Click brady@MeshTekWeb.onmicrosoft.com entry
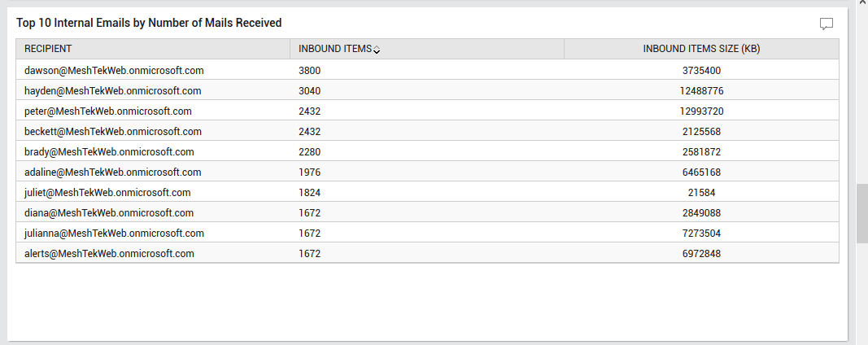Viewport: 868px width, 345px height. (109, 151)
